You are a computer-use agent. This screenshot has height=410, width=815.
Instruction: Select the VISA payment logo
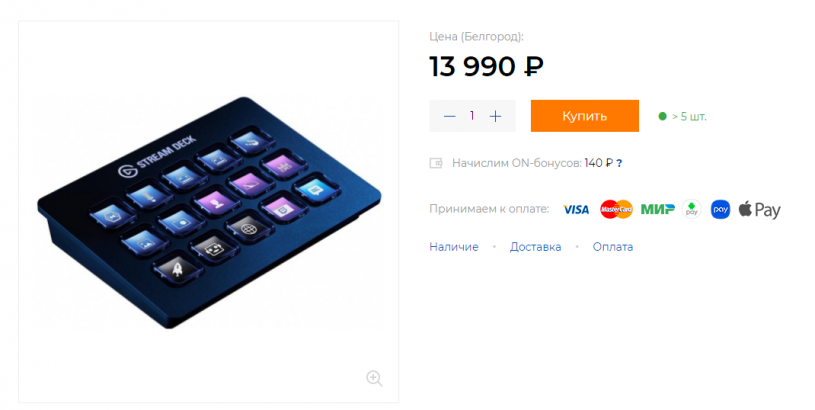[576, 209]
